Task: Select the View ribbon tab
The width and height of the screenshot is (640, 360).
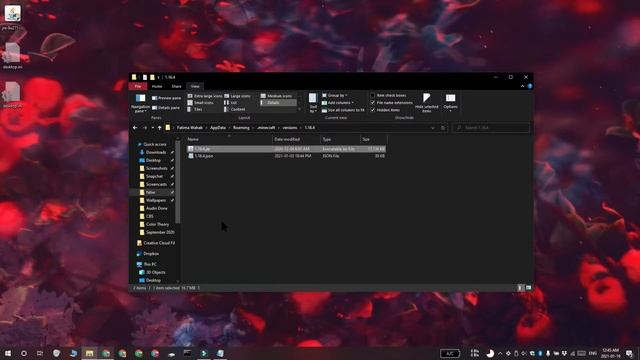Action: pyautogui.click(x=195, y=87)
